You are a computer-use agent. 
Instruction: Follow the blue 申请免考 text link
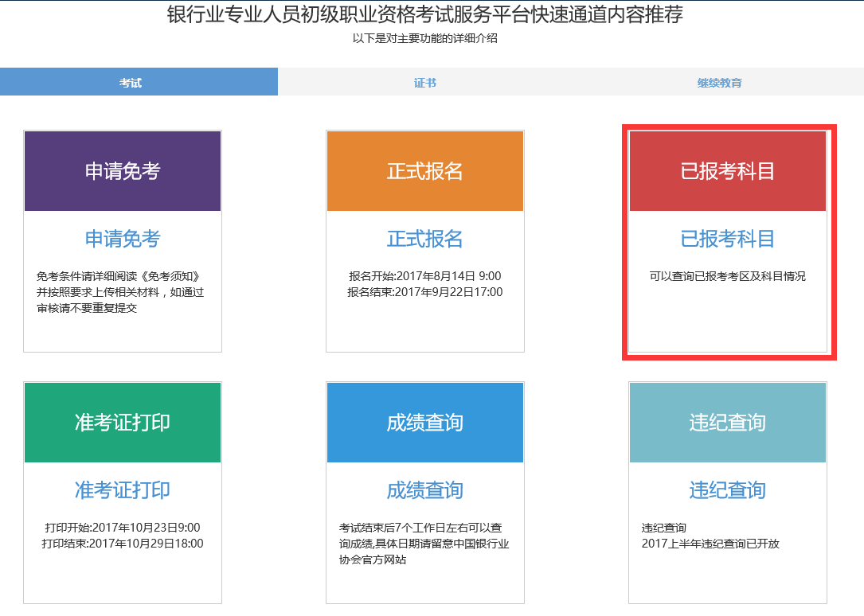point(123,239)
